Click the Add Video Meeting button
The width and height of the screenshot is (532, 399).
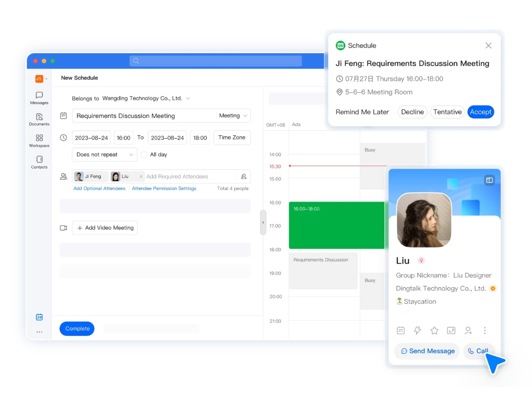click(x=105, y=228)
